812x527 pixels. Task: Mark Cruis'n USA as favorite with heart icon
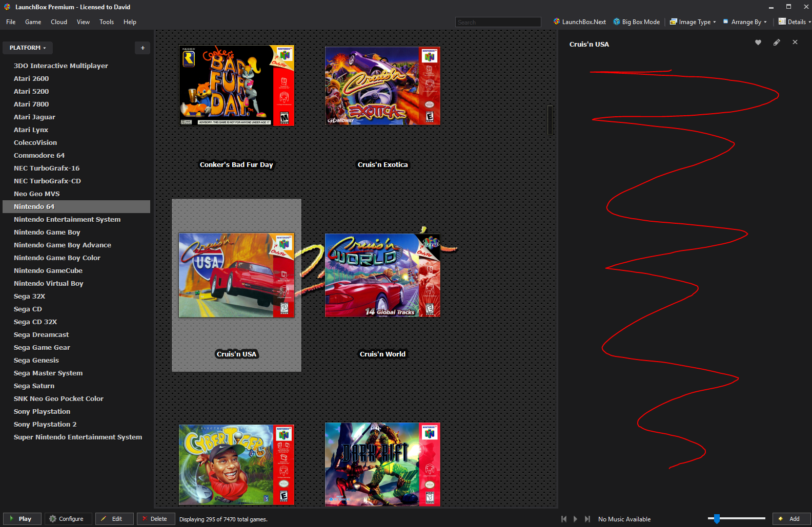[x=758, y=43]
